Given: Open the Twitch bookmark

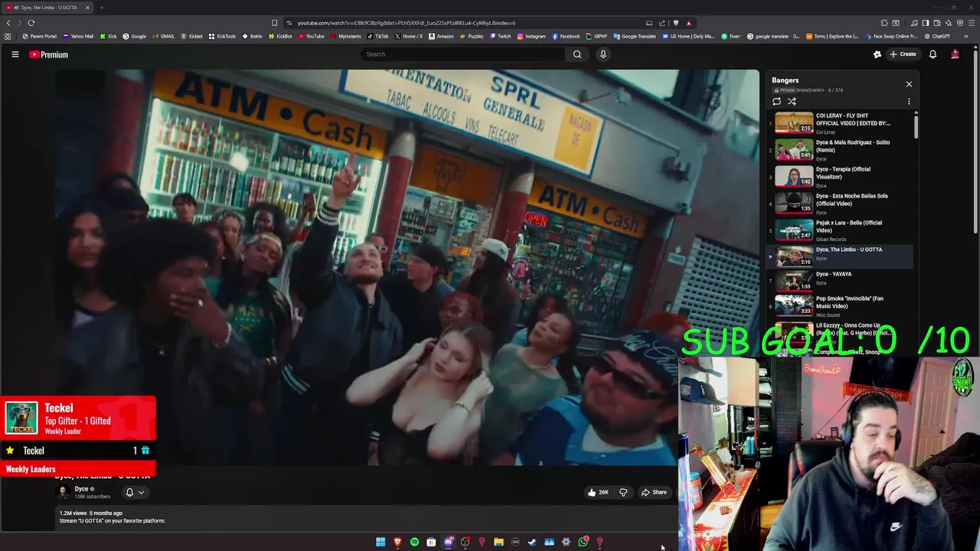Looking at the screenshot, I should (x=500, y=36).
